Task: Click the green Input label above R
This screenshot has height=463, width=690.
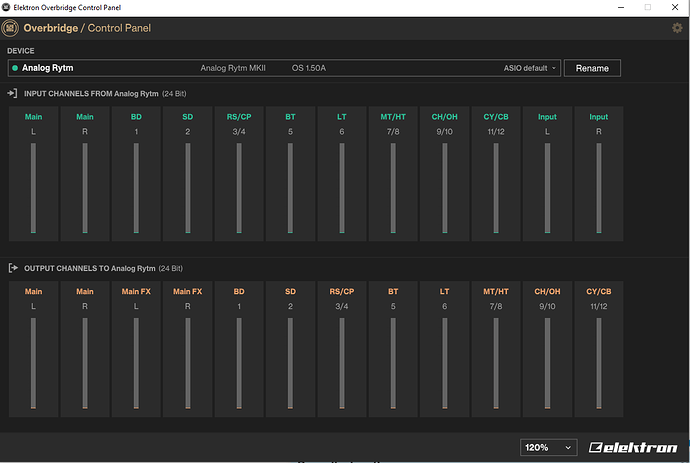Action: tap(599, 117)
